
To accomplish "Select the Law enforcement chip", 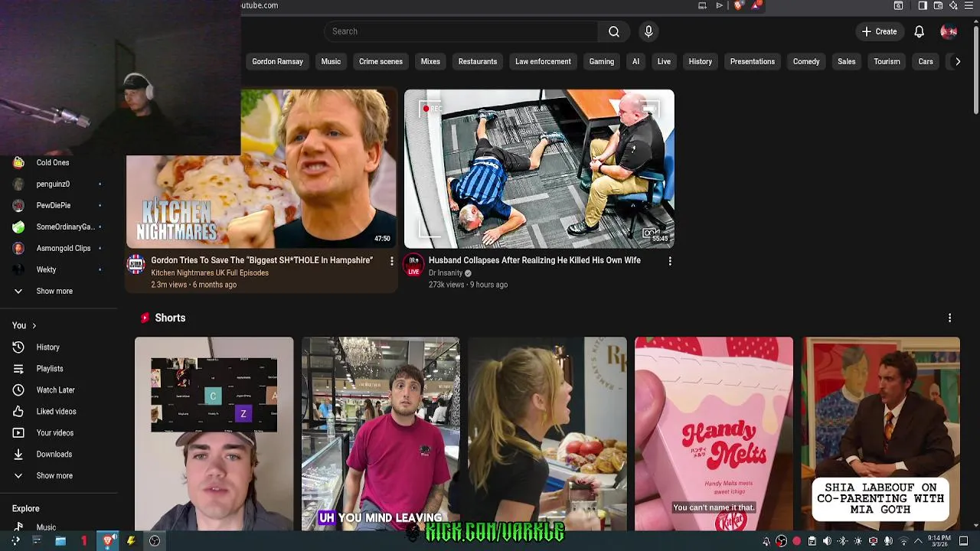I will pyautogui.click(x=543, y=62).
